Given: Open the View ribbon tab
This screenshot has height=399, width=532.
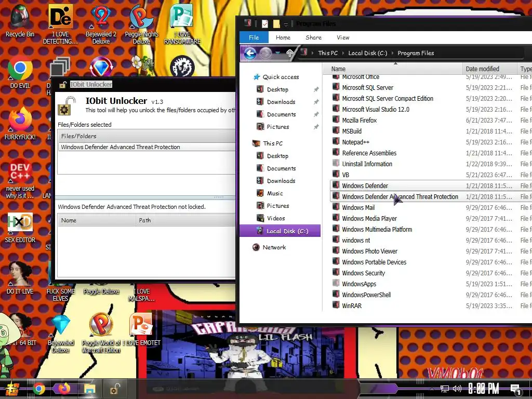Looking at the screenshot, I should [x=343, y=37].
